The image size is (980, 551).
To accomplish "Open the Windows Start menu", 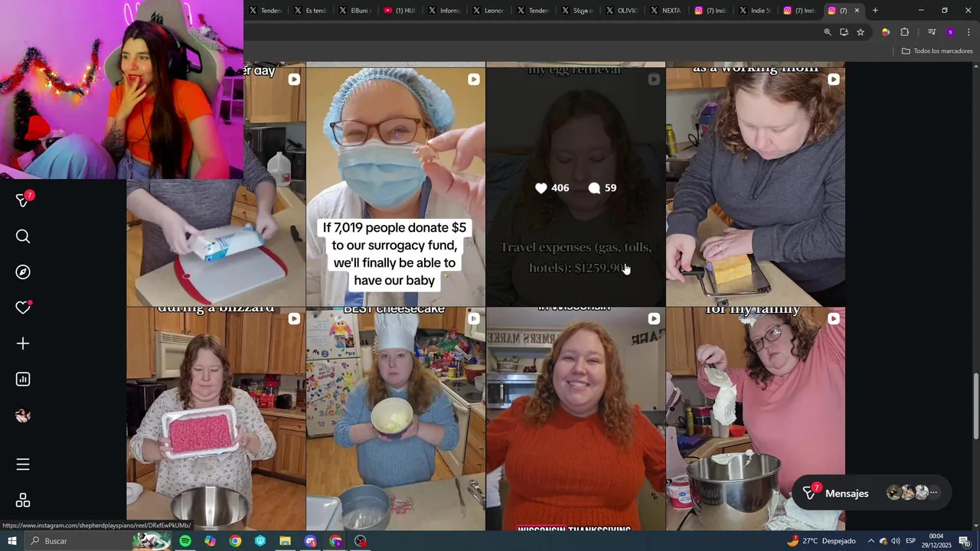I will tap(12, 541).
